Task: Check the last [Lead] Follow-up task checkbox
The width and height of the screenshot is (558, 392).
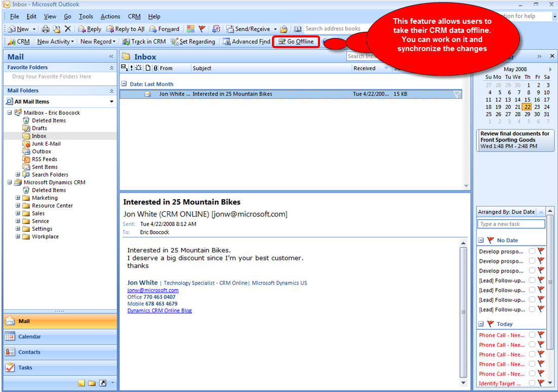Action: point(532,309)
